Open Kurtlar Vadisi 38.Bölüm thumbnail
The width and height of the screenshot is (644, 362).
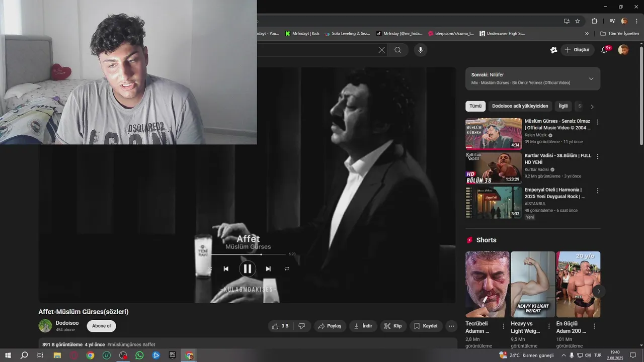tap(494, 168)
